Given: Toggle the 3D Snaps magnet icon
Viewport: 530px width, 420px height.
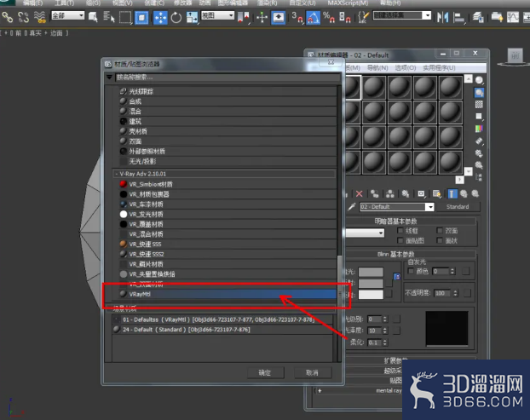Looking at the screenshot, I should pyautogui.click(x=297, y=17).
